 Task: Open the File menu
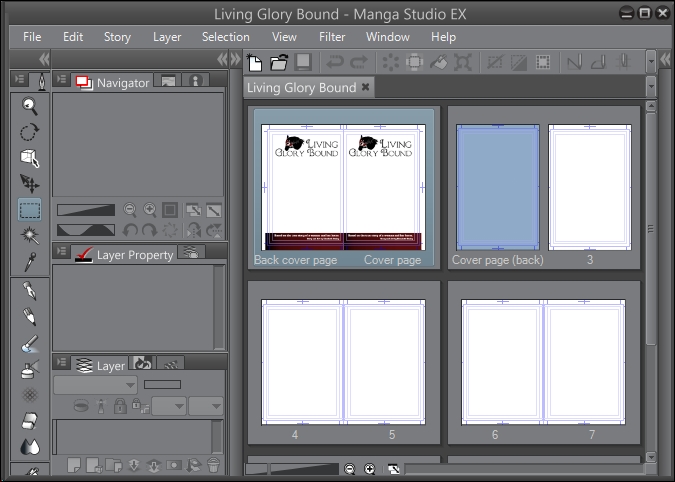tap(32, 37)
